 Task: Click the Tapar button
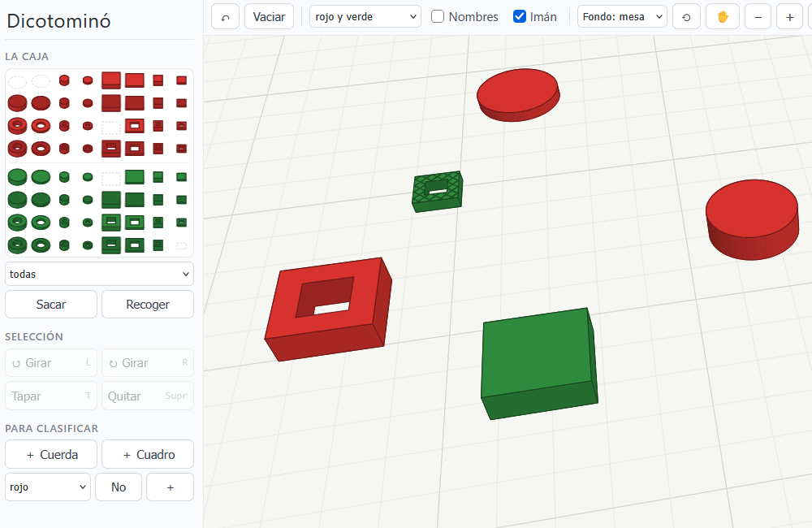point(50,396)
